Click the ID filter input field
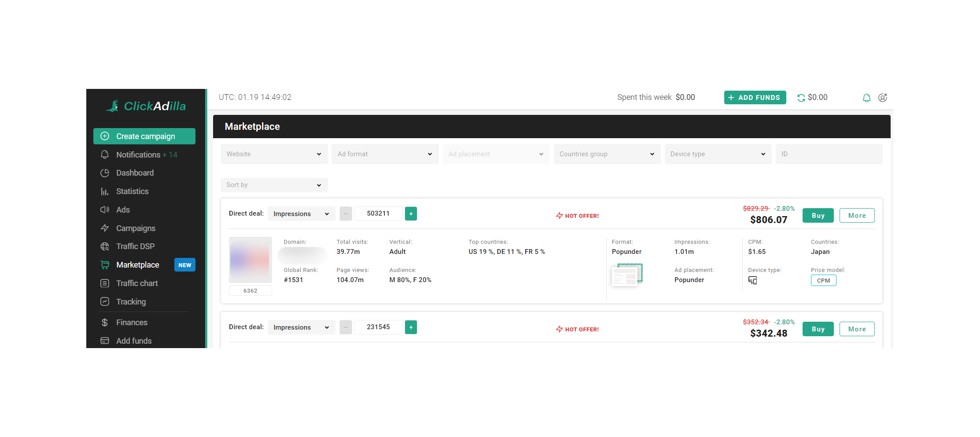Image resolution: width=980 pixels, height=437 pixels. (x=829, y=154)
